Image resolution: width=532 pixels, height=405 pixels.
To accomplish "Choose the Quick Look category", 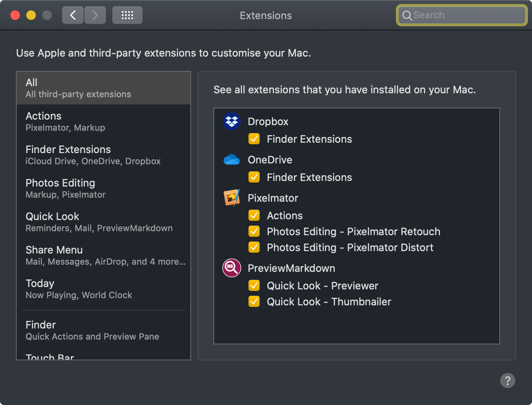I will 104,222.
